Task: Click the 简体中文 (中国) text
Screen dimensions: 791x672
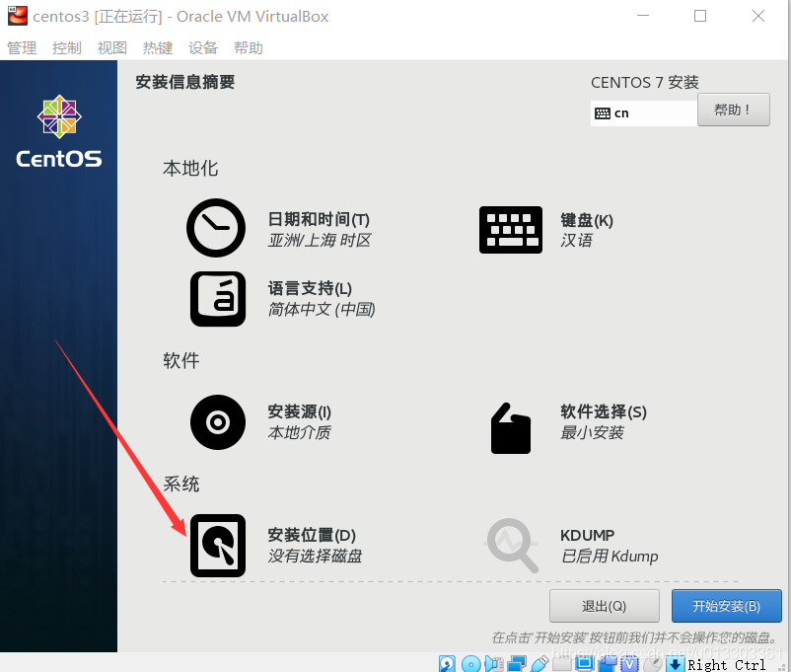Action: 322,309
